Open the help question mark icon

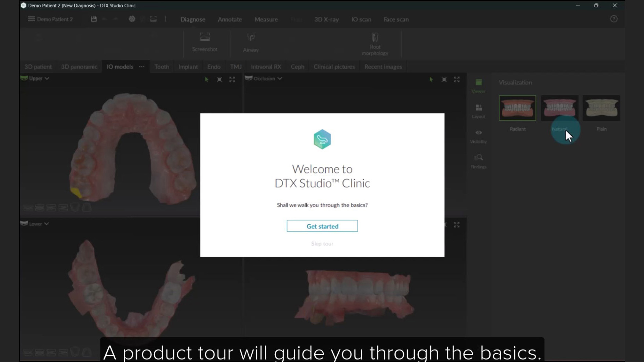(x=614, y=19)
